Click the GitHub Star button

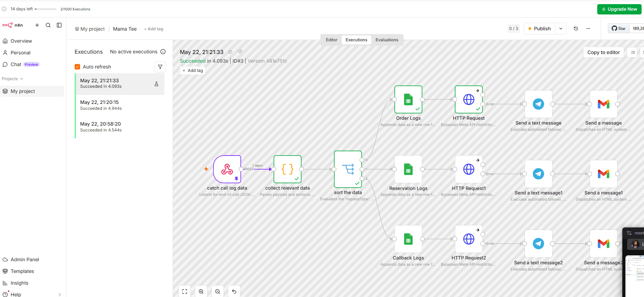(x=619, y=29)
